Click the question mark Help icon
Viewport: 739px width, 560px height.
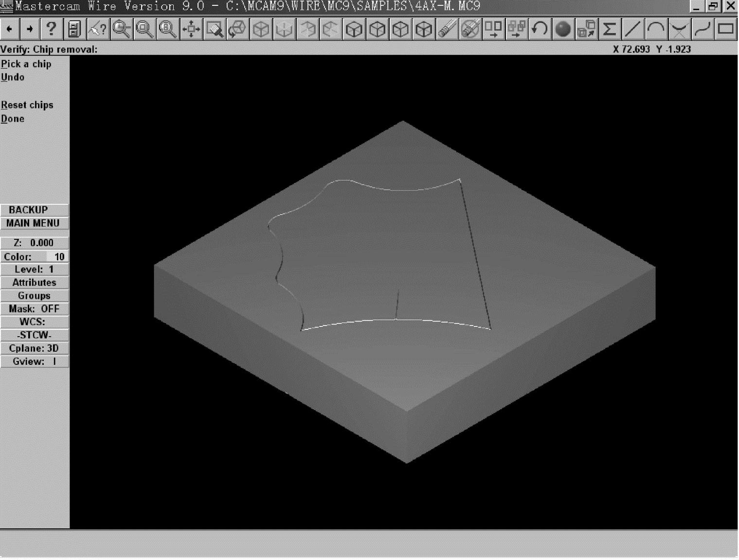pos(51,29)
